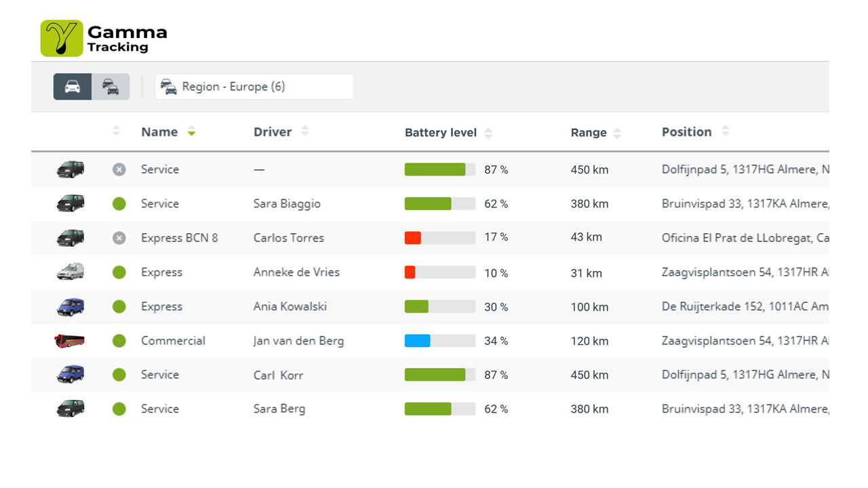Open driver Carlos Torres

point(288,238)
